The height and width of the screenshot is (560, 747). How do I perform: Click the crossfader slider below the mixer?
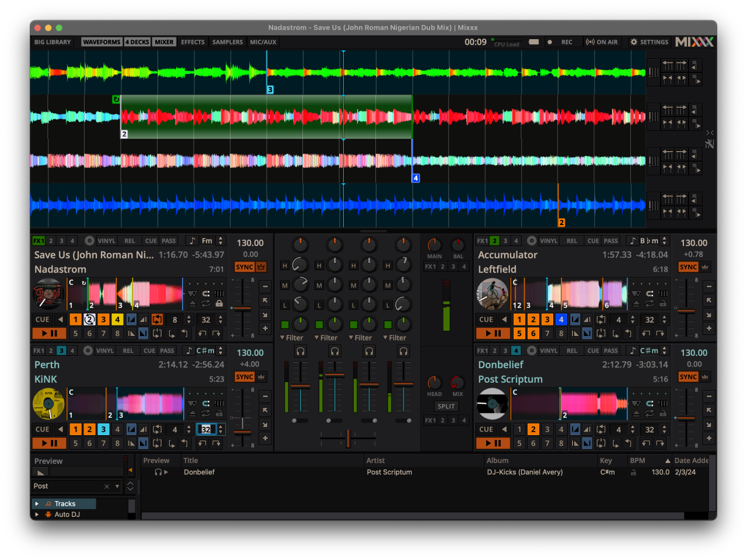coord(348,439)
